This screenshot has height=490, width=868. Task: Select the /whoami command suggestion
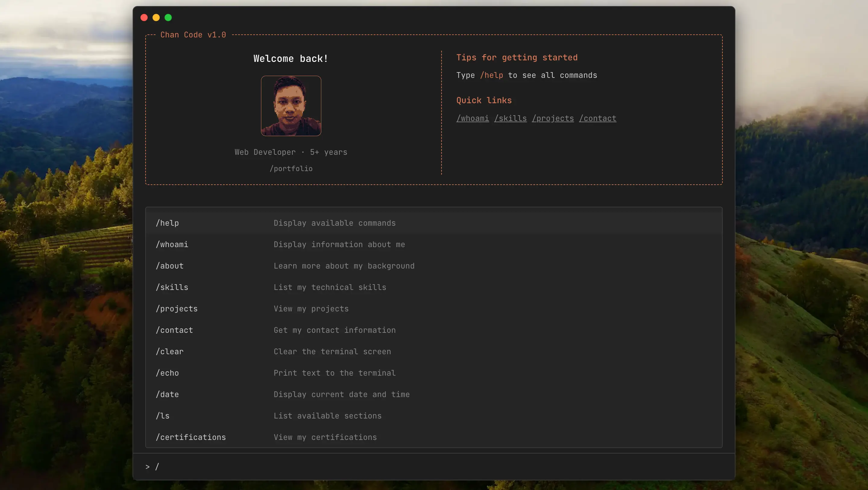172,244
